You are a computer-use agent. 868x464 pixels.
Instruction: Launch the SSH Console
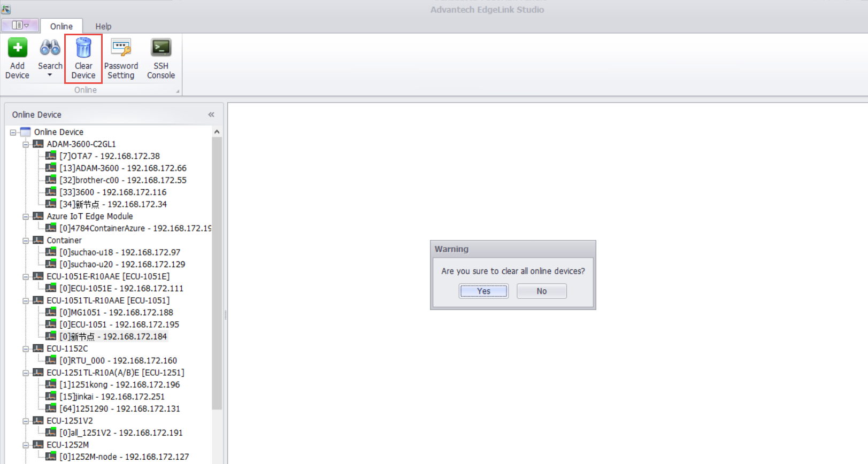[160, 49]
